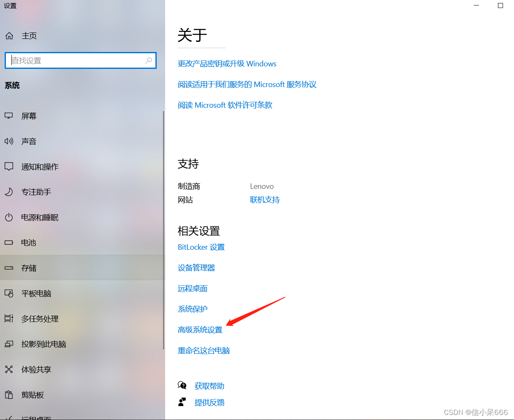This screenshot has width=514, height=420.
Task: Open the 投影到此电脑 sidebar item
Action: pos(82,344)
